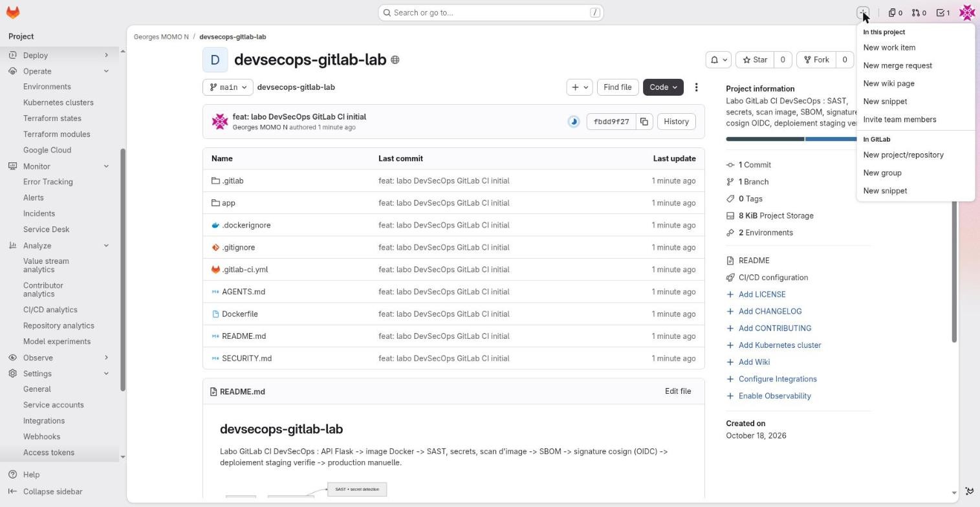The width and height of the screenshot is (980, 507).
Task: Open the SECURITY.md file
Action: click(246, 358)
